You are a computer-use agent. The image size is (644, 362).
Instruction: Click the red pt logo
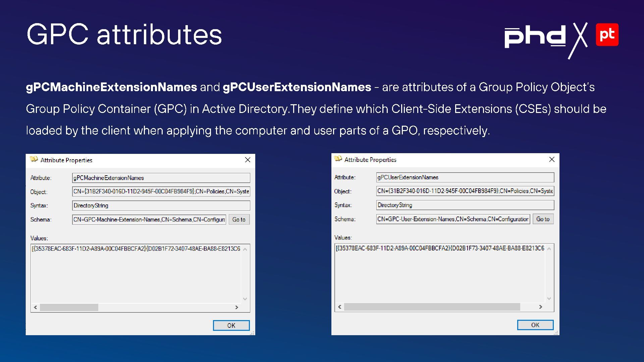click(x=607, y=35)
